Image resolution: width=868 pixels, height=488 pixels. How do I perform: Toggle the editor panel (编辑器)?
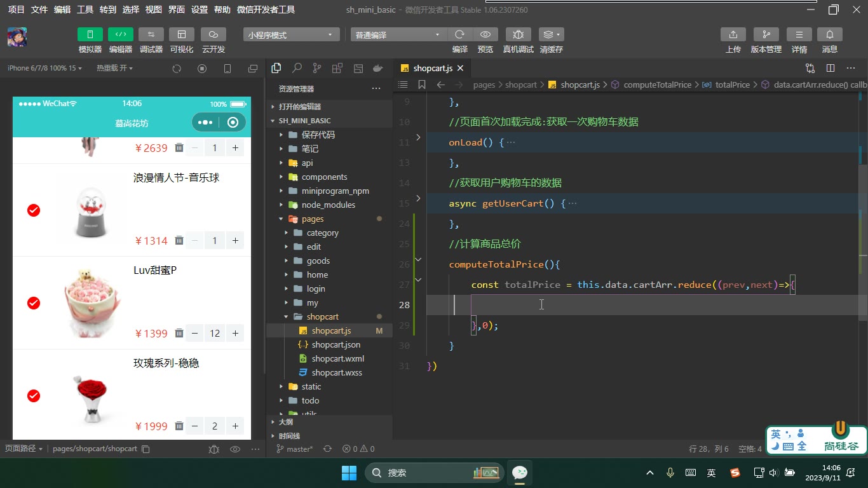[x=121, y=34]
